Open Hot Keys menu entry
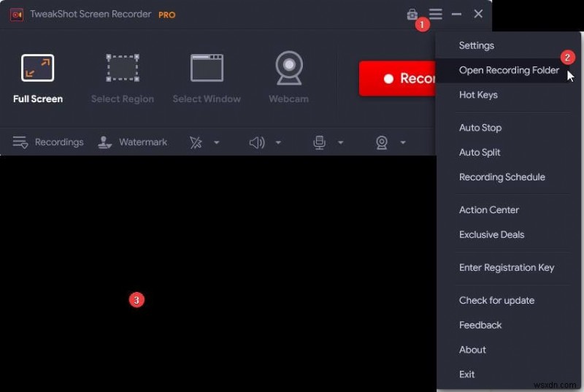This screenshot has width=584, height=392. click(x=478, y=95)
